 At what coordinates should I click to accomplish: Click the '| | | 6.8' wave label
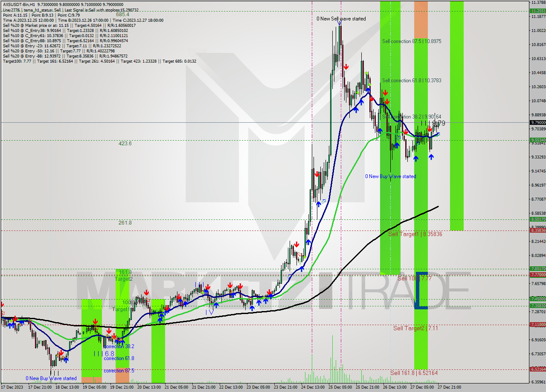point(104,354)
